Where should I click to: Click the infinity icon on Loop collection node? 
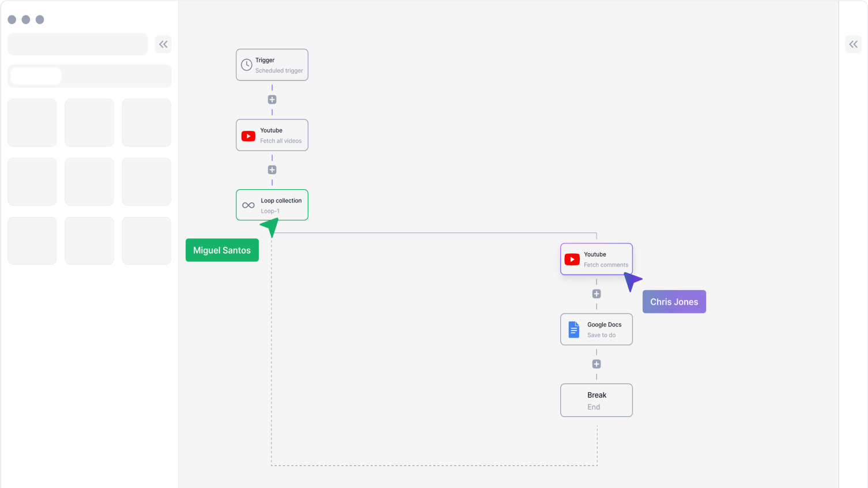coord(248,205)
